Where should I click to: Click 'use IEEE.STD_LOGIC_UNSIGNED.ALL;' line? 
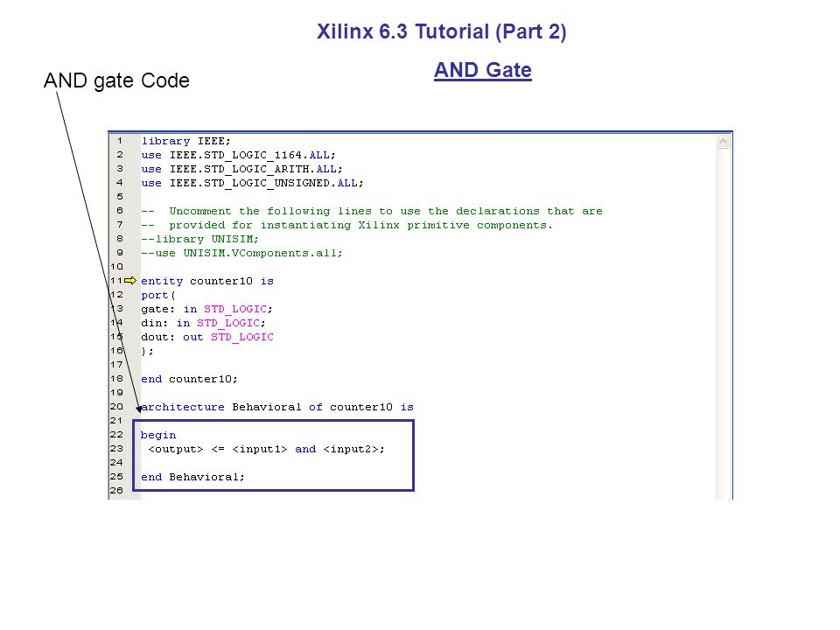tap(252, 183)
